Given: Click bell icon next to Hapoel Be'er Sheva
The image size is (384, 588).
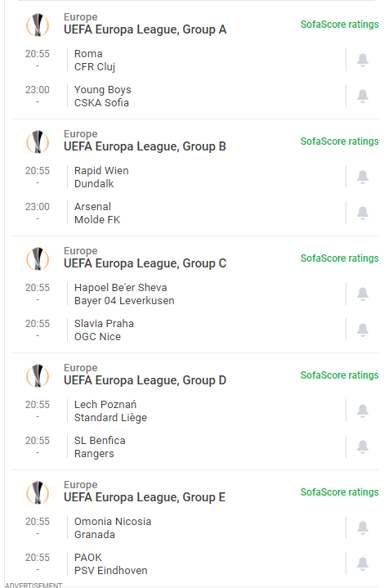Looking at the screenshot, I should 362,294.
